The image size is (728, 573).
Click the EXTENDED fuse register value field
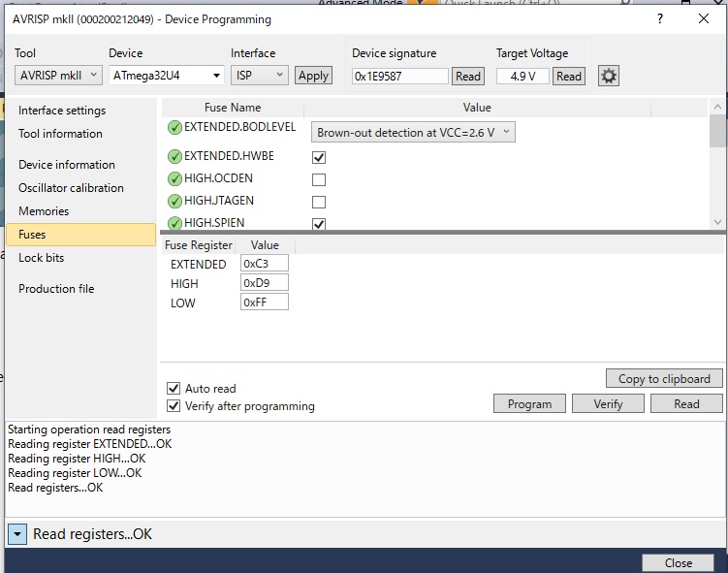point(265,264)
